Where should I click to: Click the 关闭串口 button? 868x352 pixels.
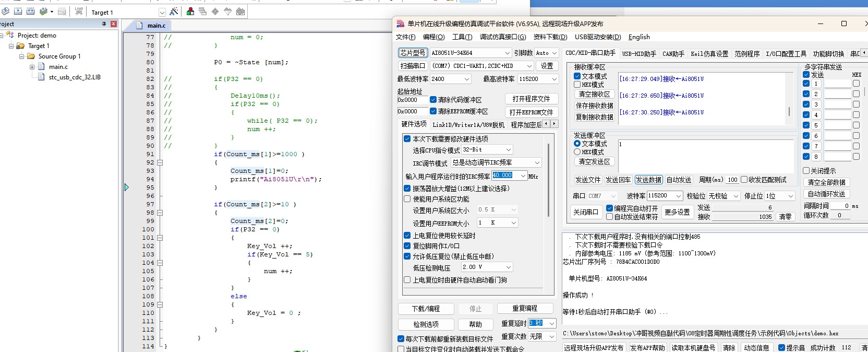(586, 212)
